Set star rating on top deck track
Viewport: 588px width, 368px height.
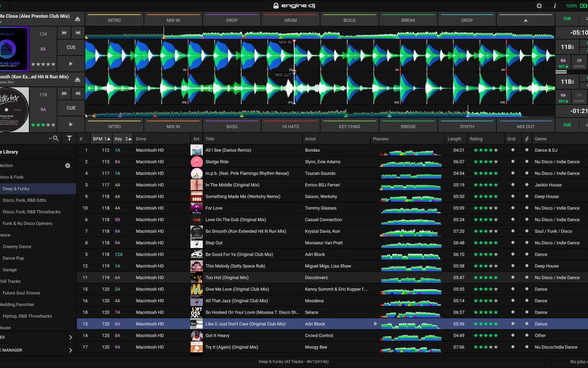pos(43,64)
